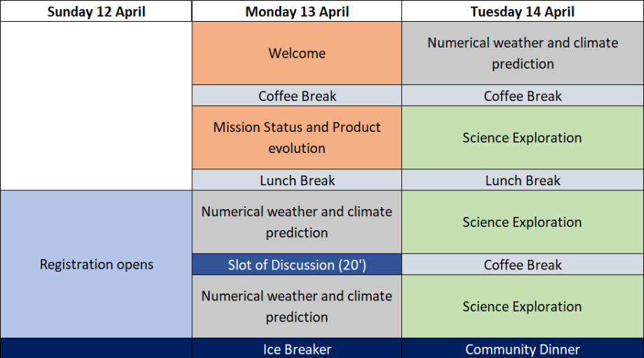Select Monday's morning Coffee Break cell
Screen dimensions: 644x358
[297, 96]
